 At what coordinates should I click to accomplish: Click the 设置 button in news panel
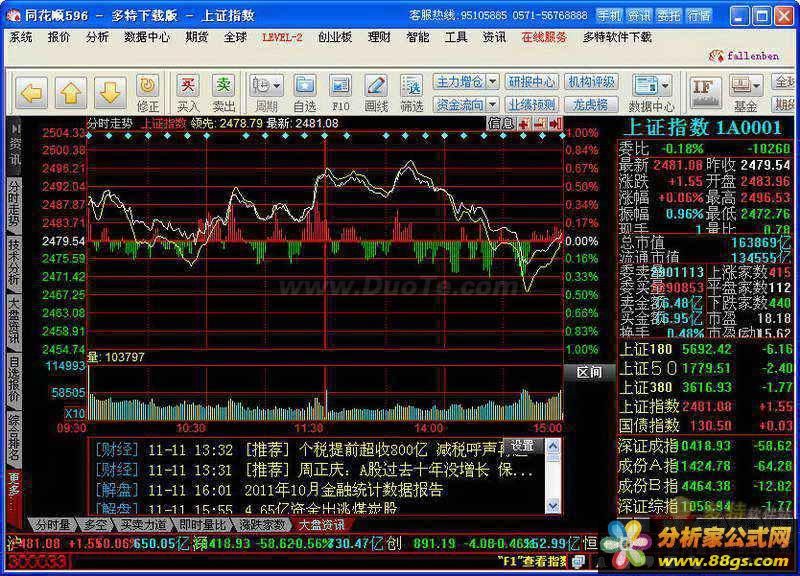click(522, 446)
